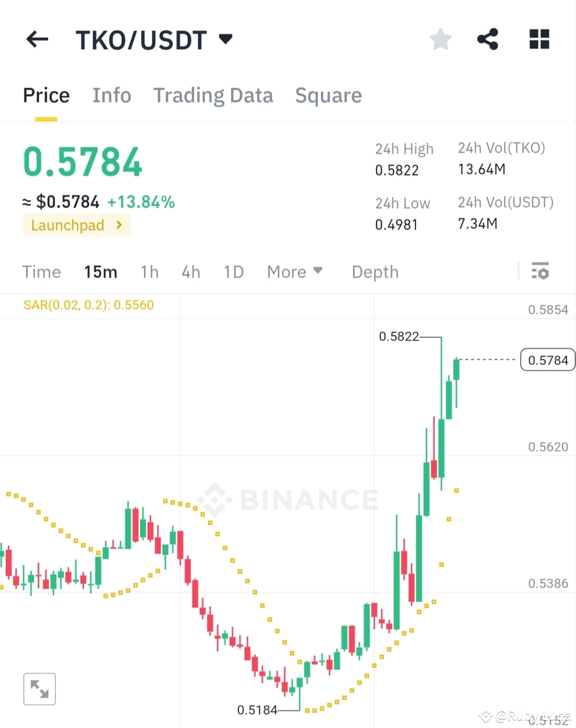576x728 pixels.
Task: Expand chart to fullscreen mode
Action: coord(39,689)
